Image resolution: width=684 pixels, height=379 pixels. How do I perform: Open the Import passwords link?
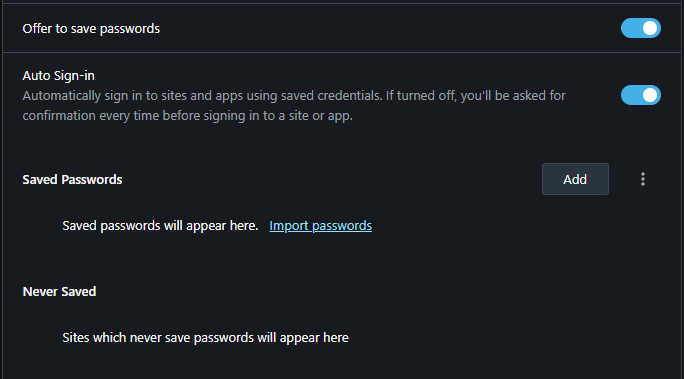pos(321,226)
